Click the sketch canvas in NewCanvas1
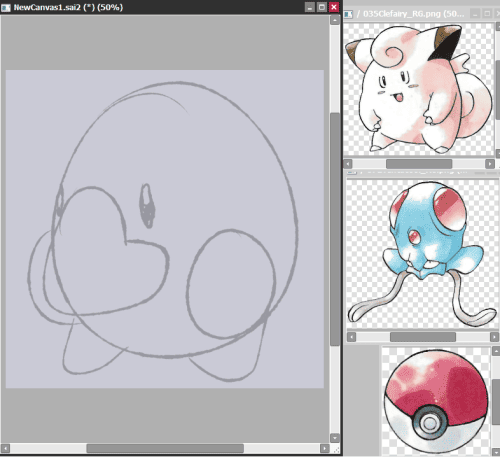 165,229
